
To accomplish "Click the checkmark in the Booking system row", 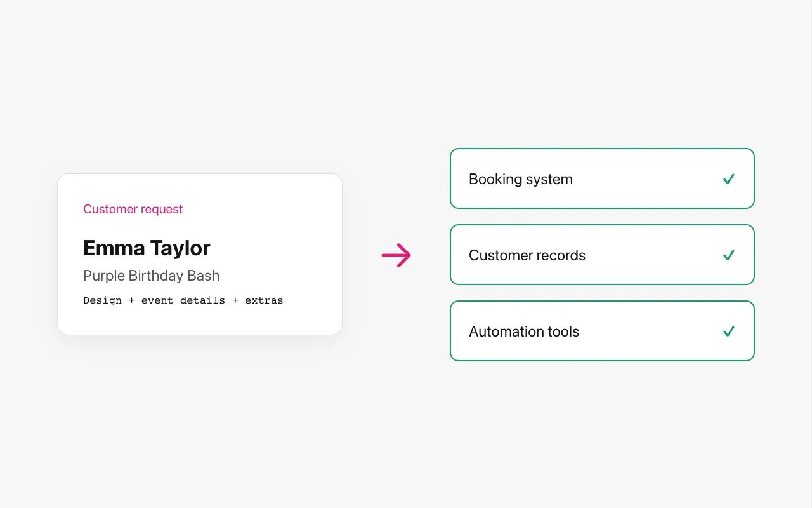I will pos(729,179).
